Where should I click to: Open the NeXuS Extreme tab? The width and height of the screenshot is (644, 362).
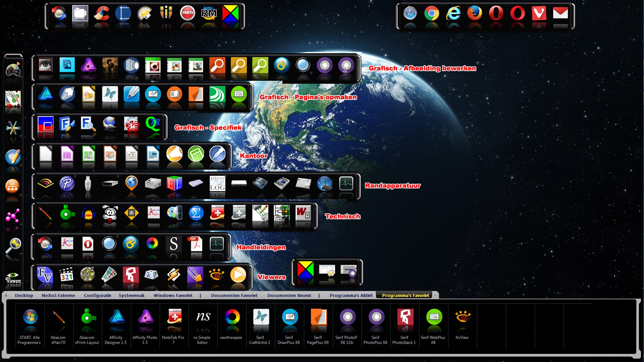tap(58, 295)
